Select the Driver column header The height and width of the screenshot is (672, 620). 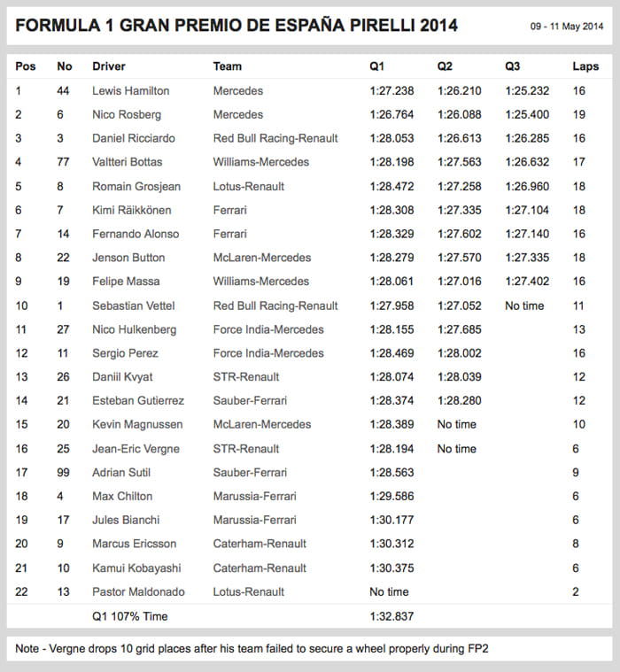click(x=109, y=66)
